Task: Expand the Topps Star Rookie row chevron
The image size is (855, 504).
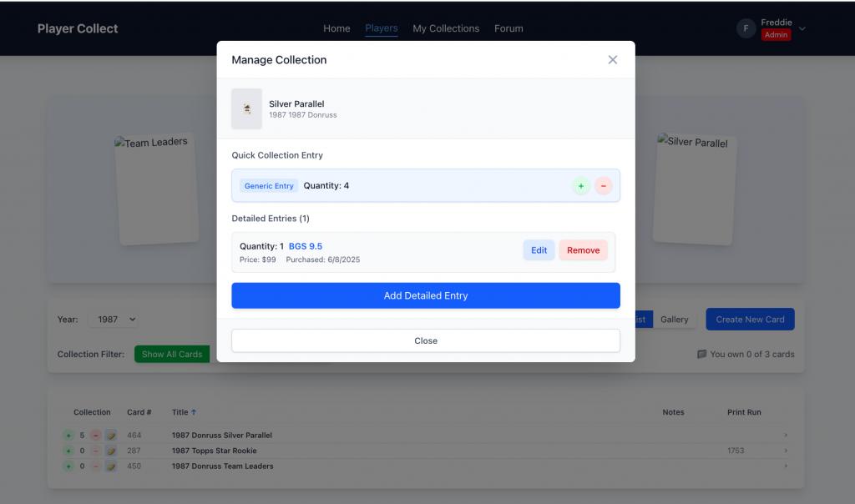Action: (x=786, y=451)
